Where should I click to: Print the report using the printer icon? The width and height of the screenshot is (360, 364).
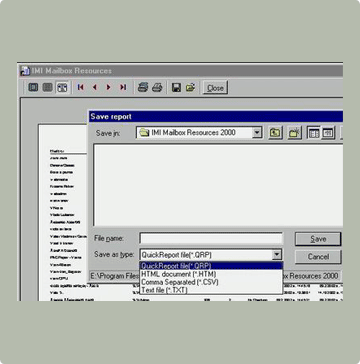coord(157,87)
